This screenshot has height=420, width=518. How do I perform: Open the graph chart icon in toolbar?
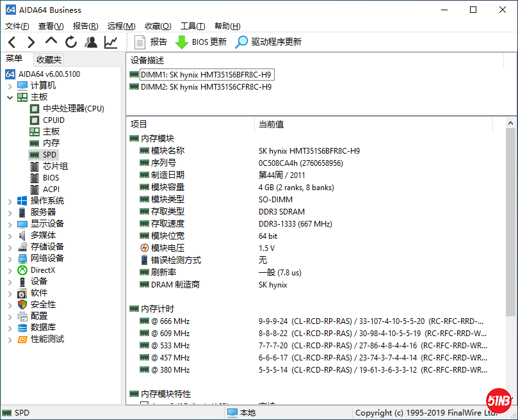[111, 42]
